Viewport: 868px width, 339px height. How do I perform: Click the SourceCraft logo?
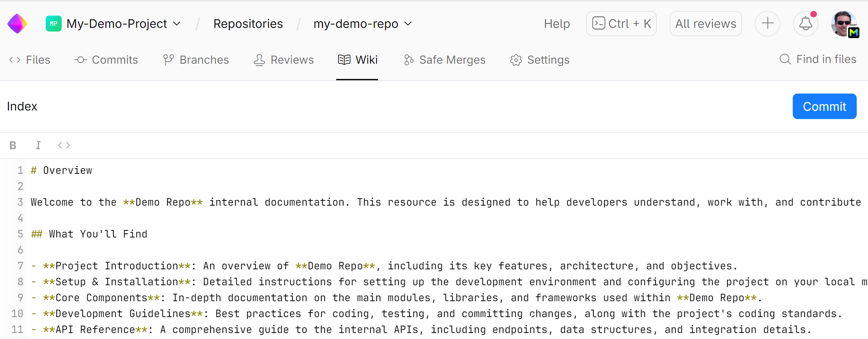tap(17, 23)
